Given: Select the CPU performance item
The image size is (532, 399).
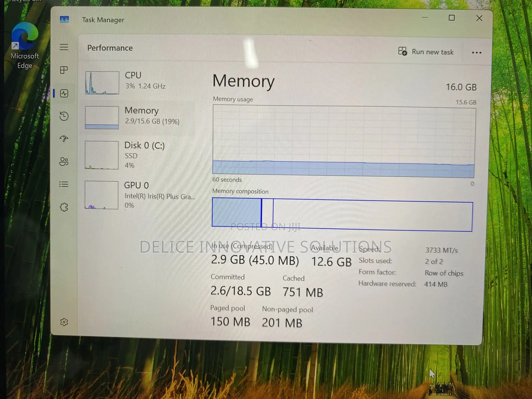Looking at the screenshot, I should click(x=139, y=82).
